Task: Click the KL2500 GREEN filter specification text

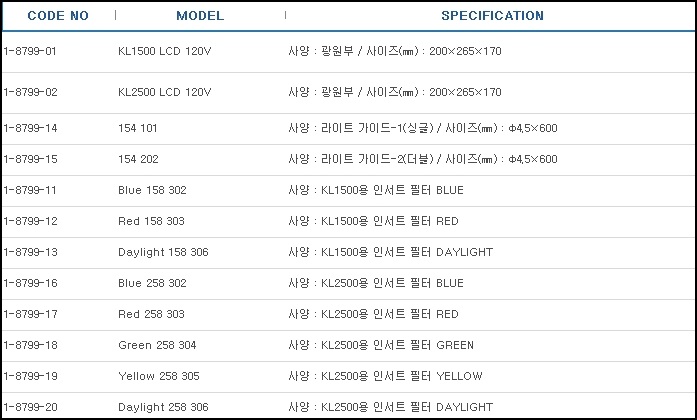Action: [x=380, y=345]
